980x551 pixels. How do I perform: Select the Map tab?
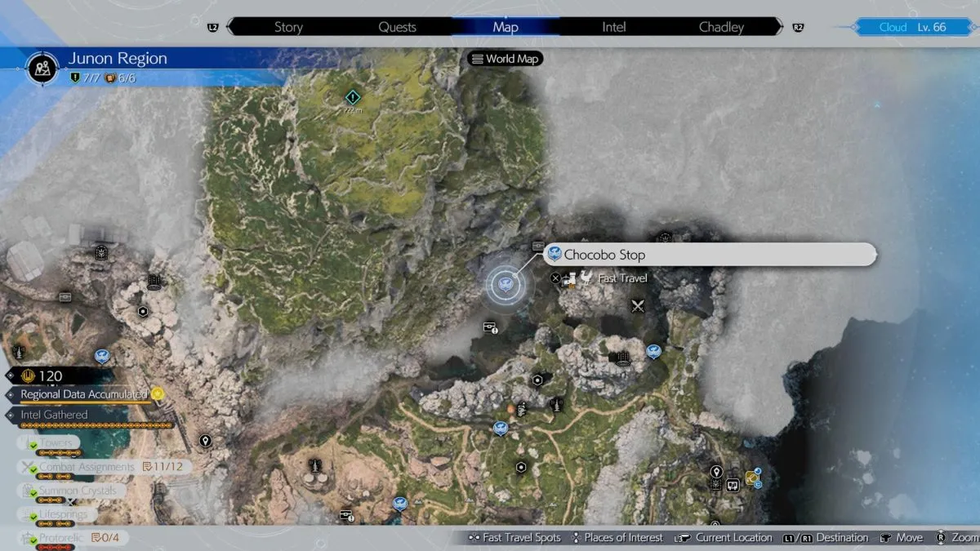pyautogui.click(x=506, y=27)
